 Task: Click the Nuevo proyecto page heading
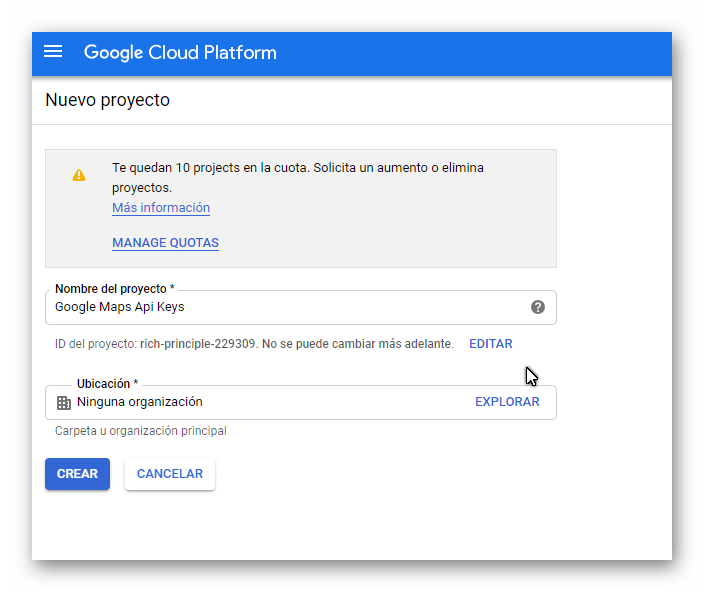pyautogui.click(x=108, y=100)
